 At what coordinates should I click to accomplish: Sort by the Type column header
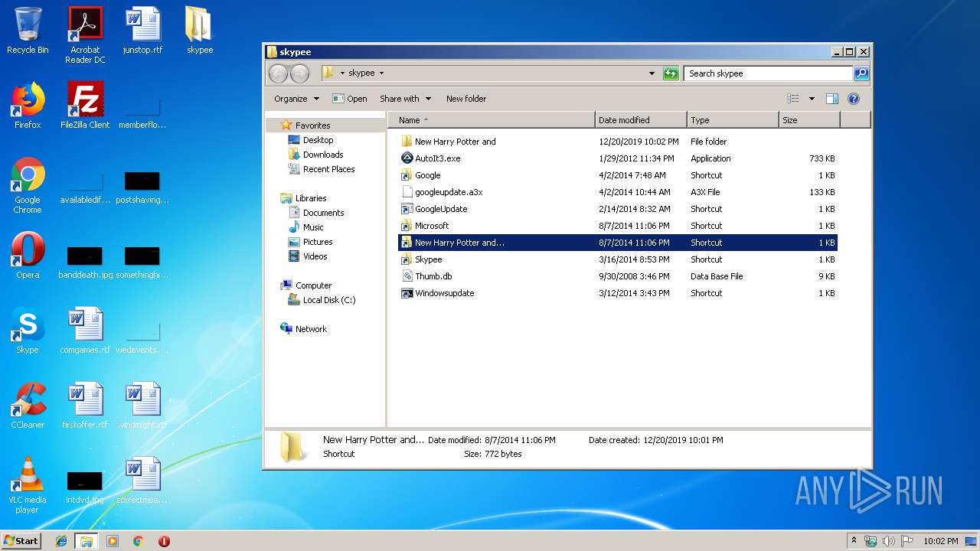(x=733, y=120)
